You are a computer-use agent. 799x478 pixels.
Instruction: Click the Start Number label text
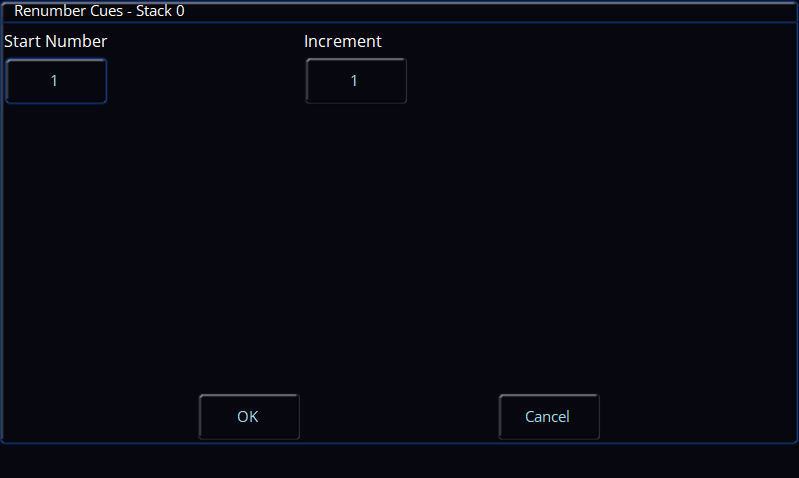(56, 41)
